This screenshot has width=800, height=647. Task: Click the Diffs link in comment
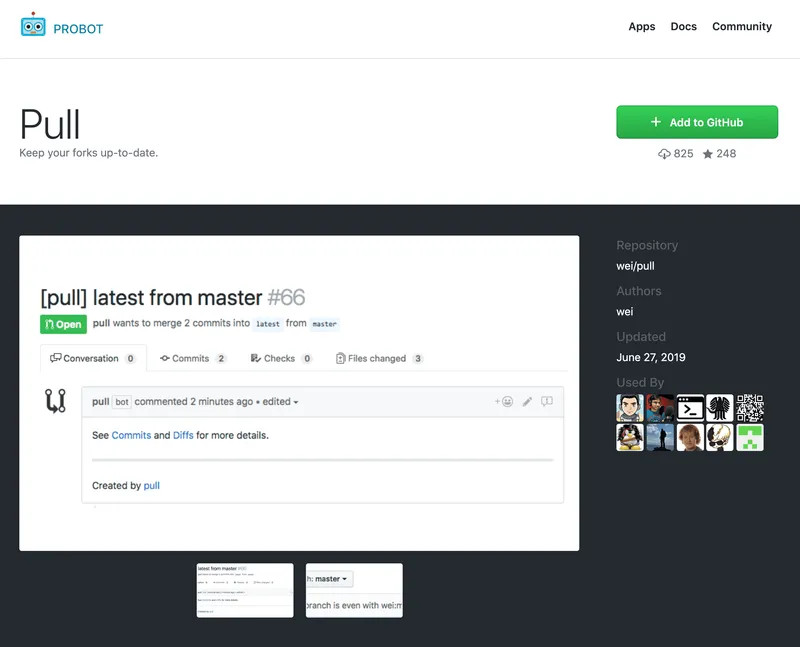coord(183,435)
